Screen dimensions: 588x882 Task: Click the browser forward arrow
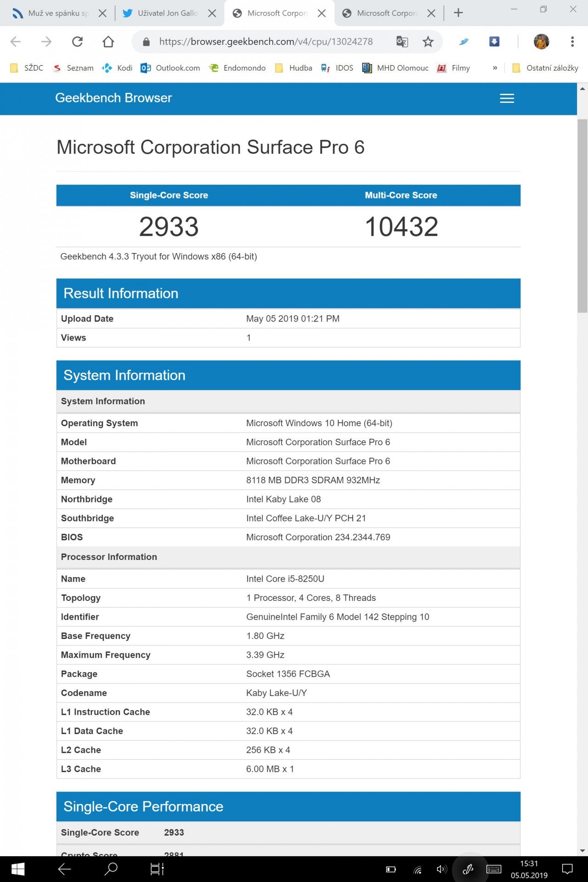point(46,42)
